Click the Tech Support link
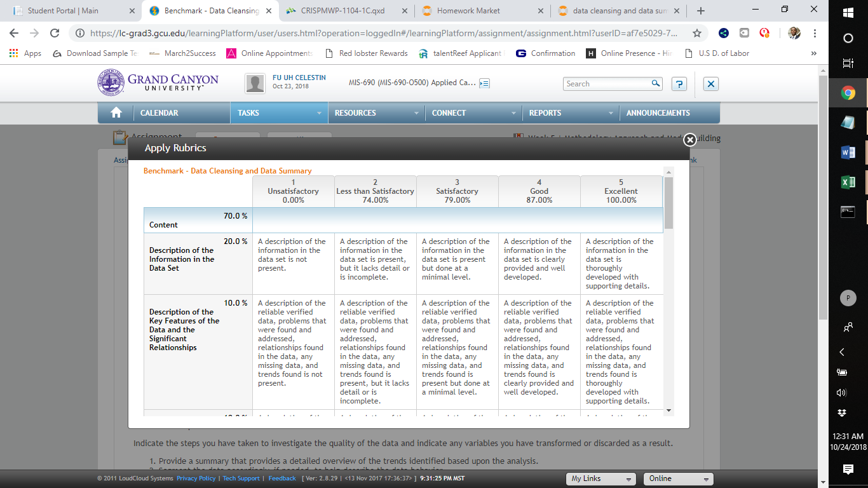 point(241,478)
